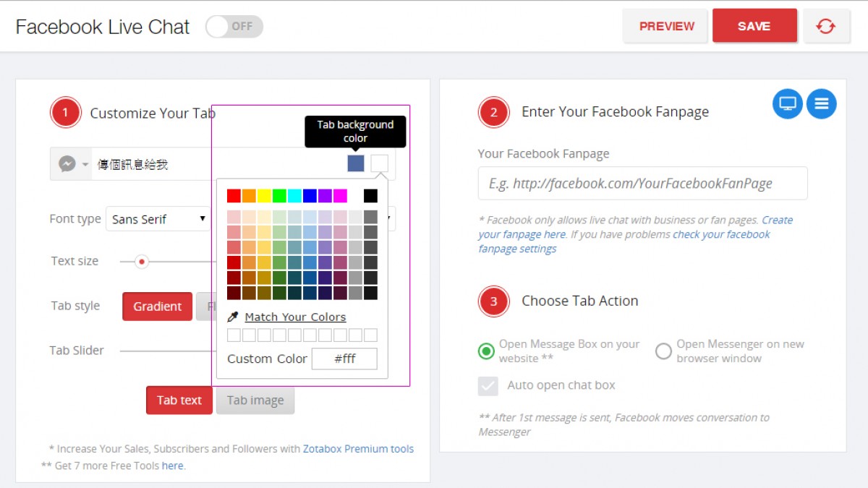Screen dimensions: 868x488
Task: Follow the Create your fanpage here link
Action: [635, 227]
